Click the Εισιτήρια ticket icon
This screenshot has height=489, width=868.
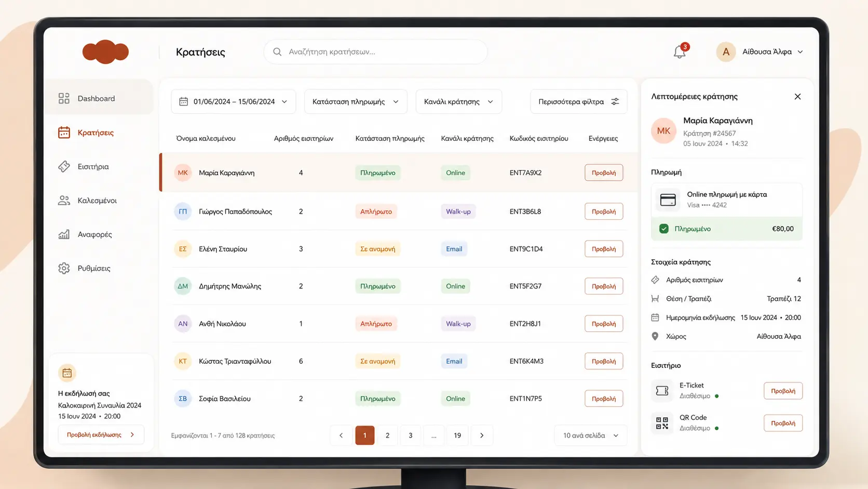pos(64,166)
